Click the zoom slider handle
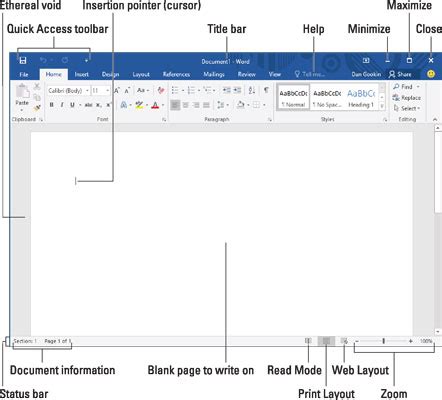This screenshot has height=400, width=442. coord(384,341)
